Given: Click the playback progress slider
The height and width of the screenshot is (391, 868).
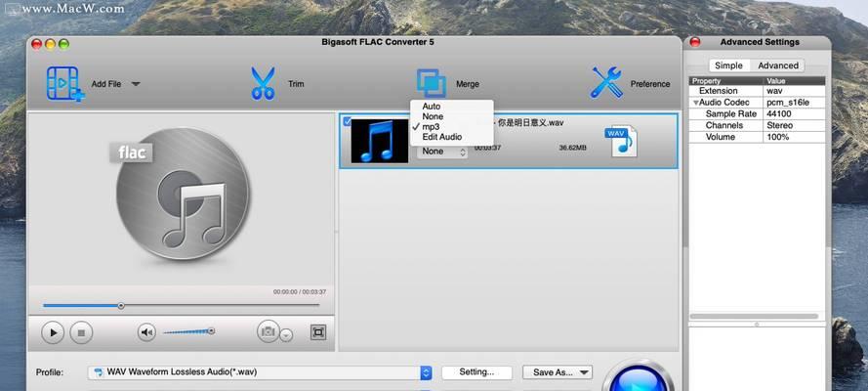Looking at the screenshot, I should tap(181, 305).
